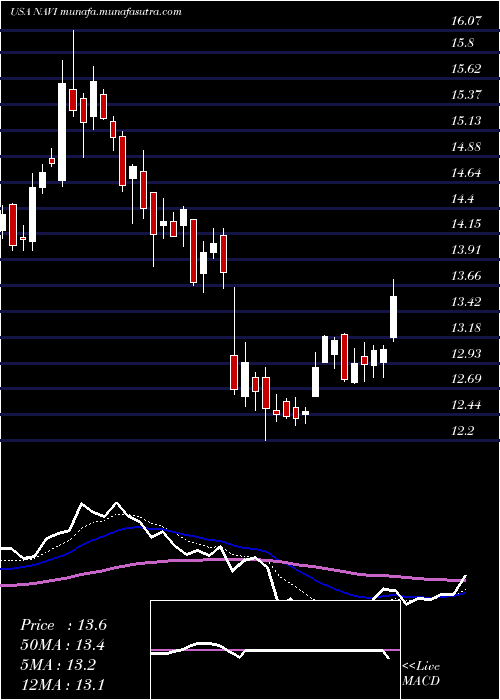Image resolution: width=500 pixels, height=700 pixels.
Task: Click the USA NAVI munafasutra.com header text
Action: [x=96, y=12]
